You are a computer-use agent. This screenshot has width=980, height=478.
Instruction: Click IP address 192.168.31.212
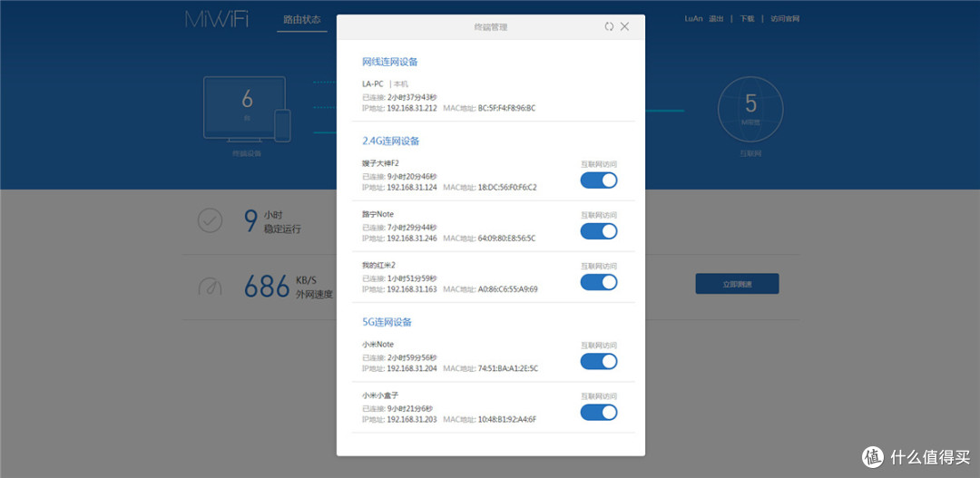tap(412, 108)
